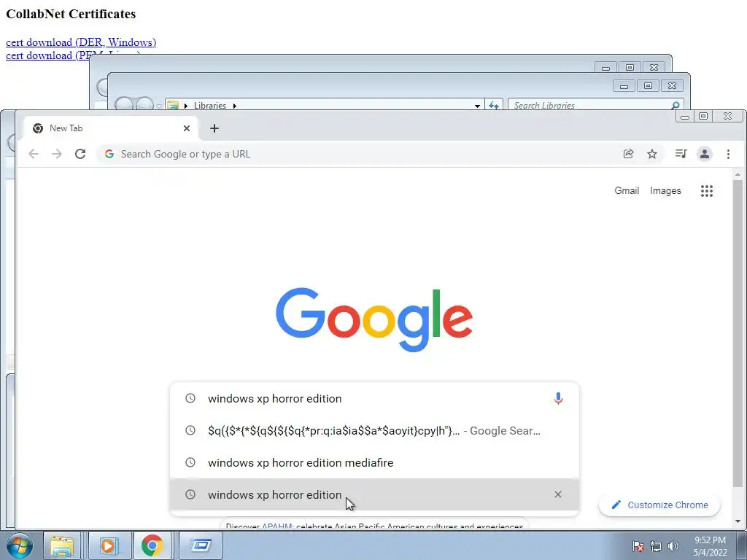Open the network icon in system tray
The width and height of the screenshot is (747, 560).
tap(656, 546)
